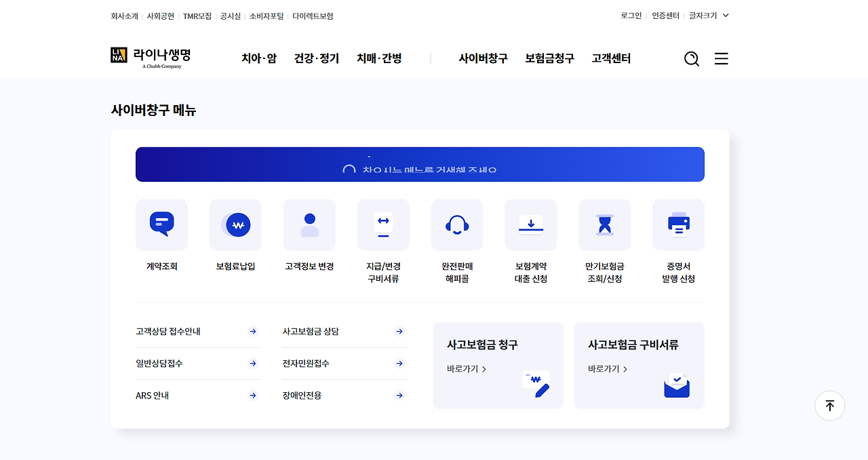This screenshot has width=868, height=460.
Task: Click 바로가기 under 사고보험금 청구
Action: tap(467, 369)
